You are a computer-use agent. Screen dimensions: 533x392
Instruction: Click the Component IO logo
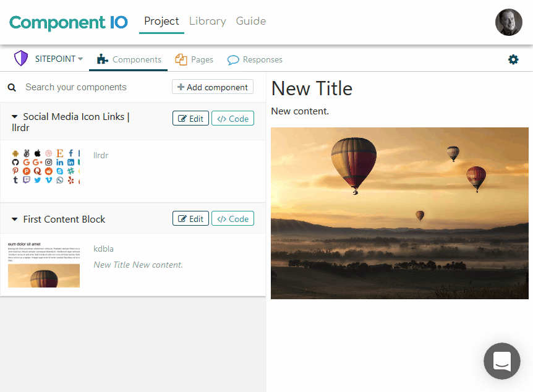(68, 22)
